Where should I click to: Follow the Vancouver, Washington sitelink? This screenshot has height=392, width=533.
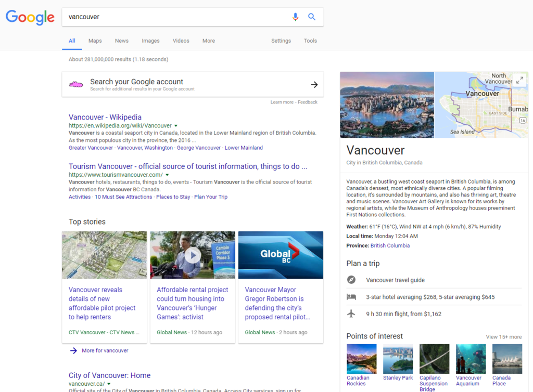(145, 148)
